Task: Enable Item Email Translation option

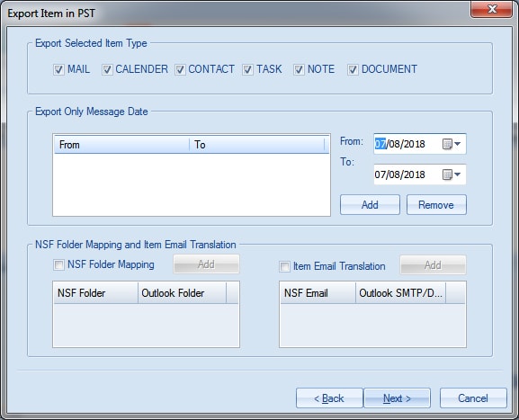Action: click(x=284, y=266)
